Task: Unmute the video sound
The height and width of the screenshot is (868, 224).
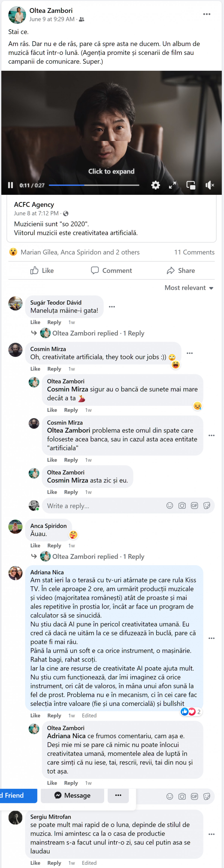Action: click(209, 185)
